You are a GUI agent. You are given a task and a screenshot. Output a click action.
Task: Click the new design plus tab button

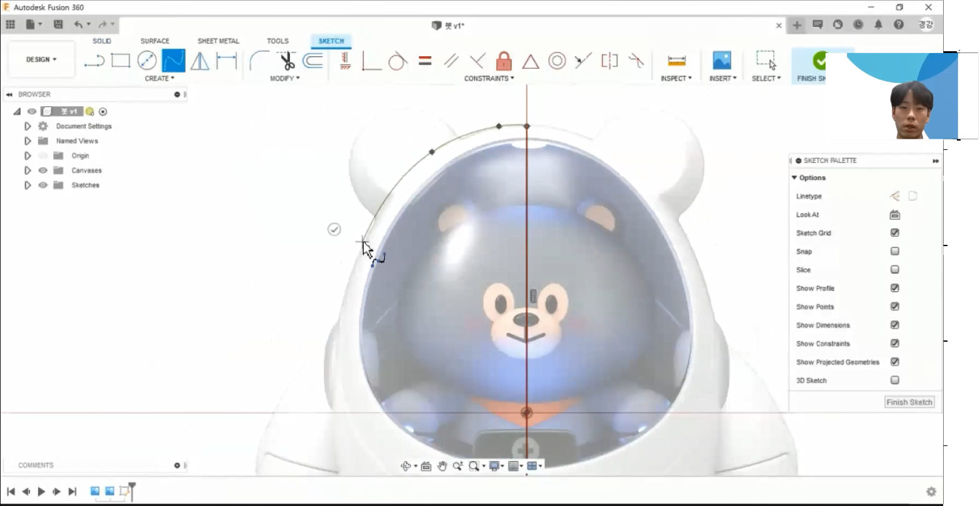click(x=797, y=25)
